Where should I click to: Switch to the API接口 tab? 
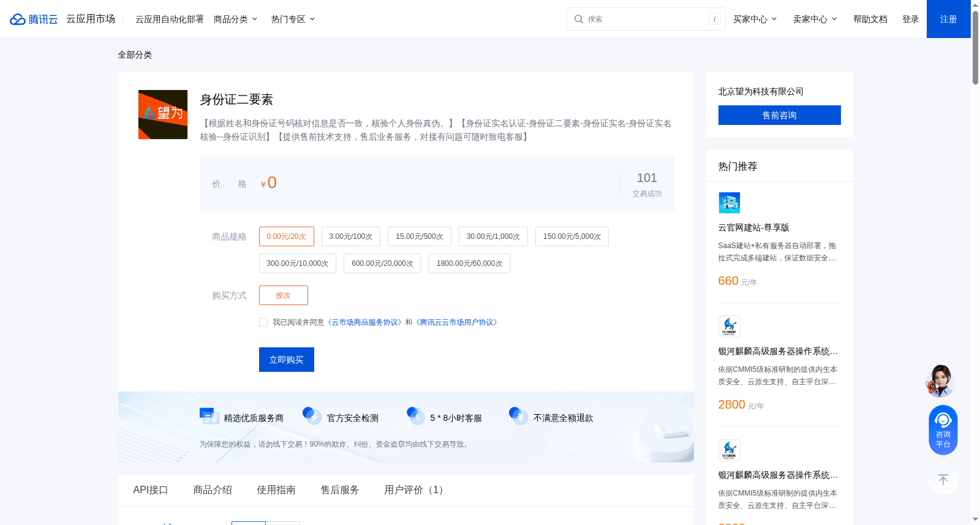151,490
